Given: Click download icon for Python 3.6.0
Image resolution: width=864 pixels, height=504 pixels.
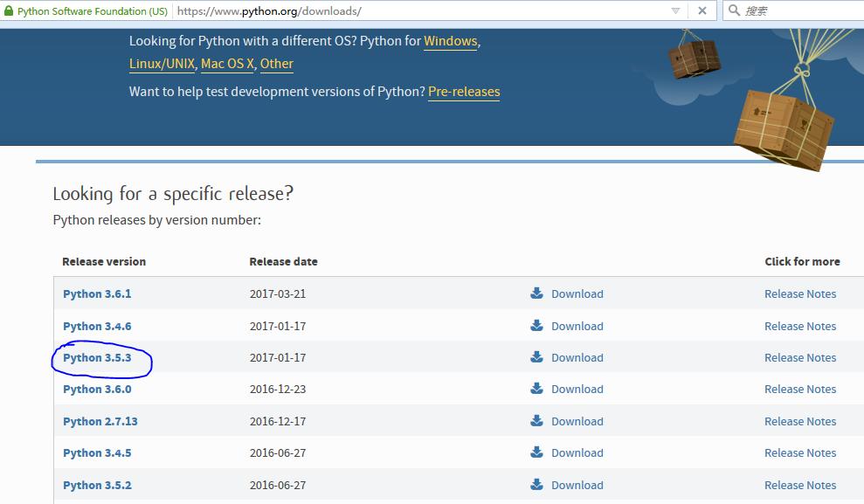Looking at the screenshot, I should 536,389.
